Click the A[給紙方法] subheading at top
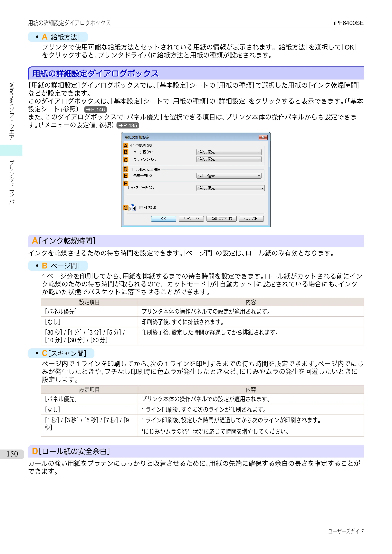Screen dimensions: 392x554 (x=61, y=37)
